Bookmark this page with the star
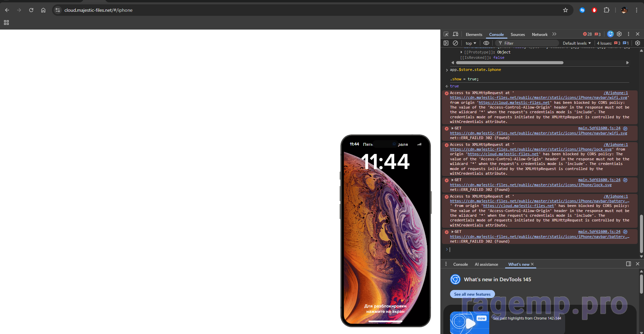644x334 pixels. pos(565,10)
